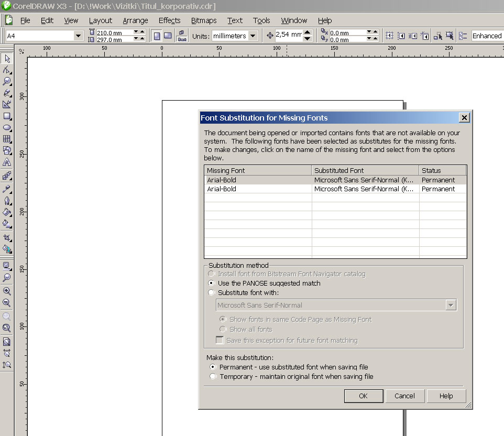
Task: Select the Crop tool
Action: tap(7, 237)
